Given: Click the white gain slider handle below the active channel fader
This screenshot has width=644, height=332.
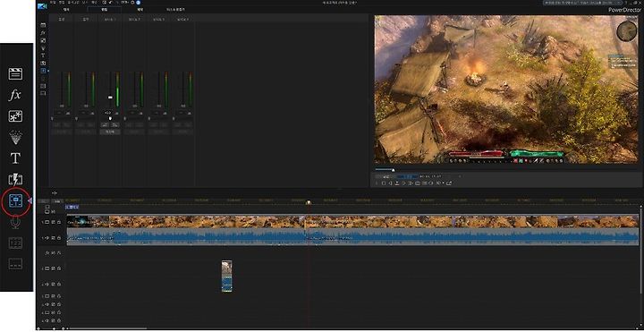Looking at the screenshot, I should (110, 118).
